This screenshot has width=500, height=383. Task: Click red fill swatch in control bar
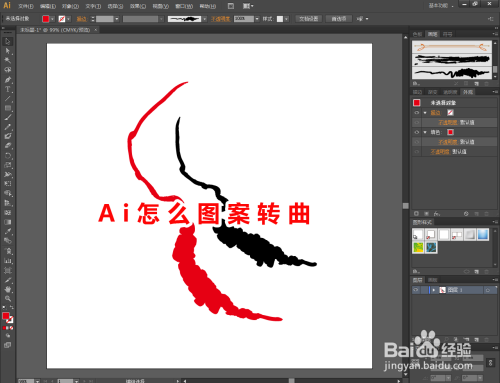pos(46,19)
